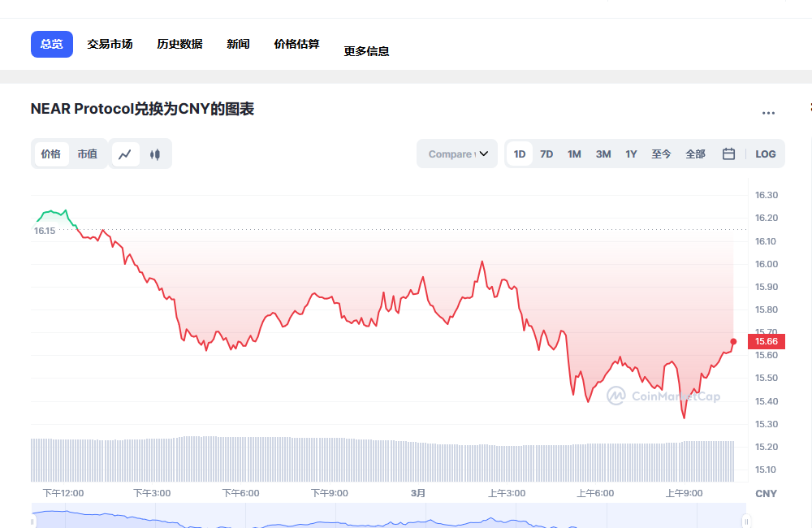Click the 15.66 current price label
Screen dimensions: 812x528
767,341
